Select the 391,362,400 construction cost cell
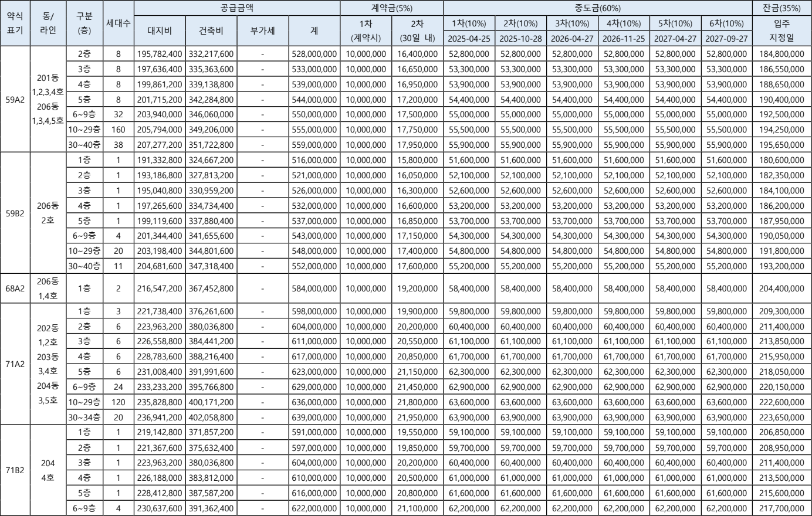 pyautogui.click(x=211, y=507)
